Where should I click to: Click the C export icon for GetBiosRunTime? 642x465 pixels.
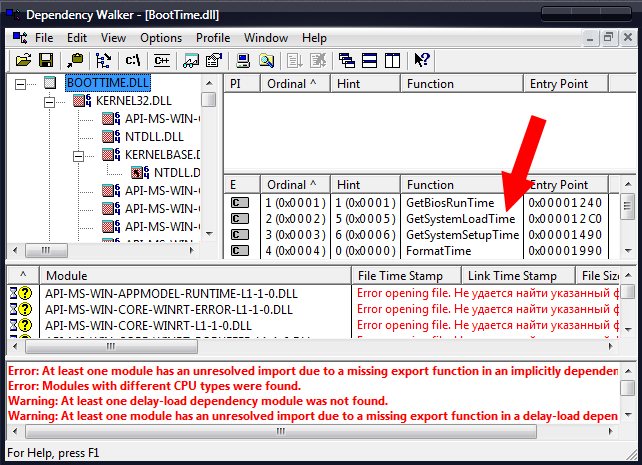click(x=240, y=203)
